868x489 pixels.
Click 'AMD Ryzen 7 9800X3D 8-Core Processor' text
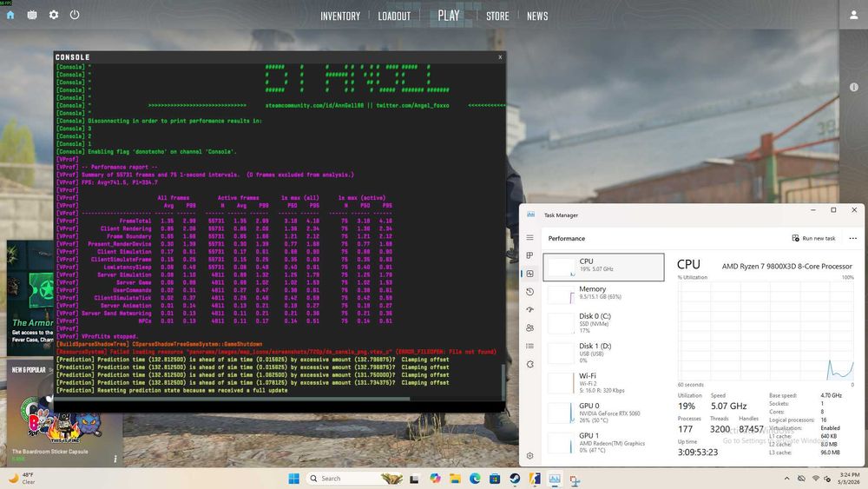[x=786, y=267]
